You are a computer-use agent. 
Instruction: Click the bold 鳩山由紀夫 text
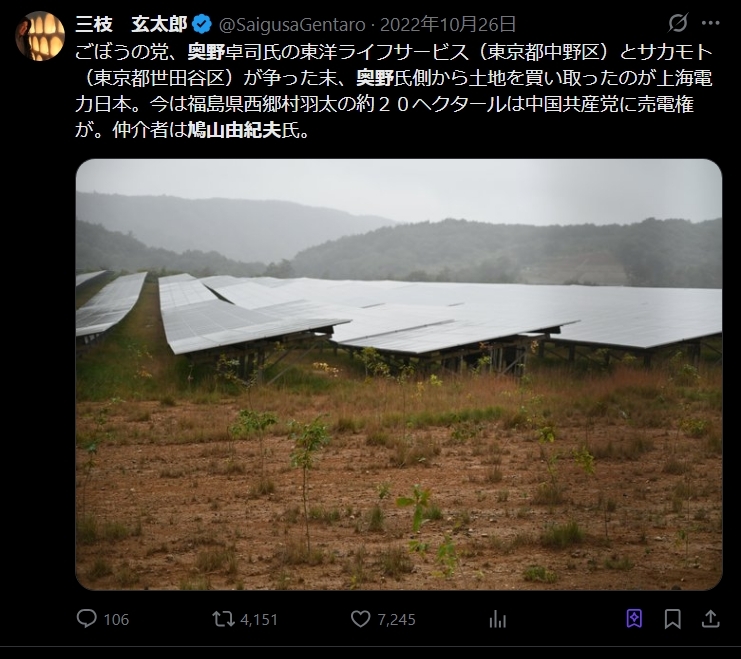click(x=244, y=129)
